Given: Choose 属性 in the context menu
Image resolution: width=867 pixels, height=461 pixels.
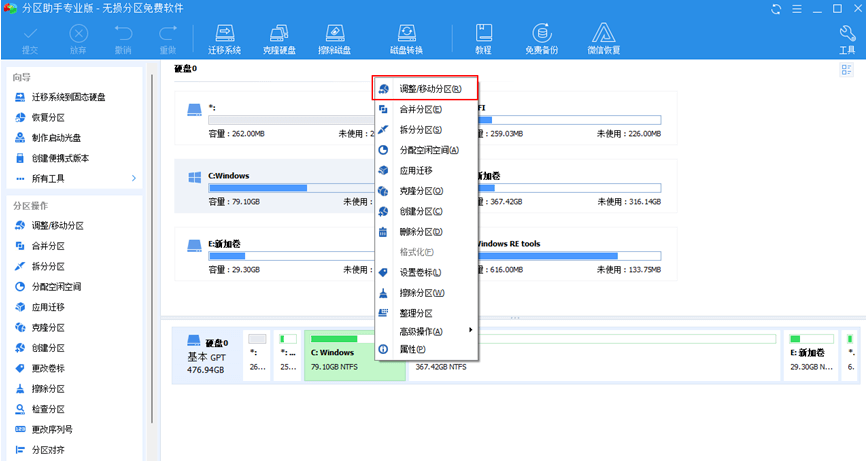Looking at the screenshot, I should coord(412,349).
